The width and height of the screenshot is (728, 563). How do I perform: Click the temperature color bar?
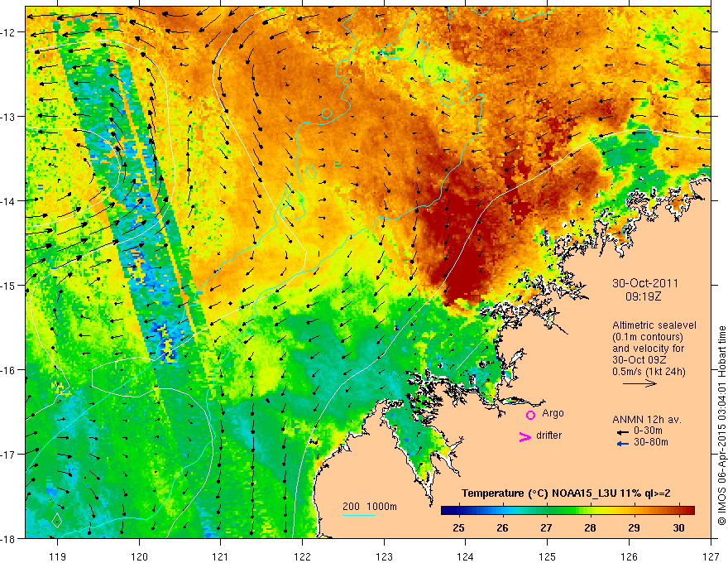(x=568, y=511)
